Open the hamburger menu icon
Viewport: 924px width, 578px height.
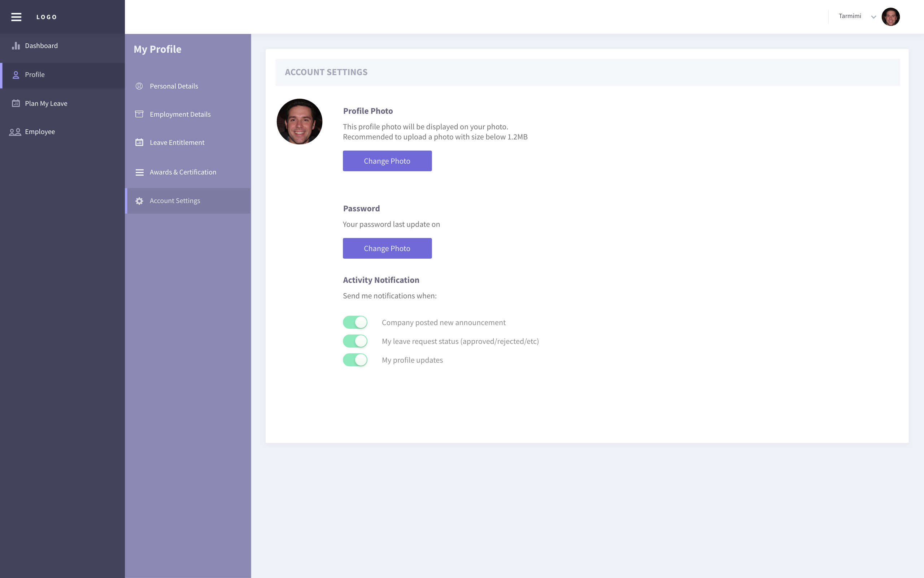[x=16, y=17]
